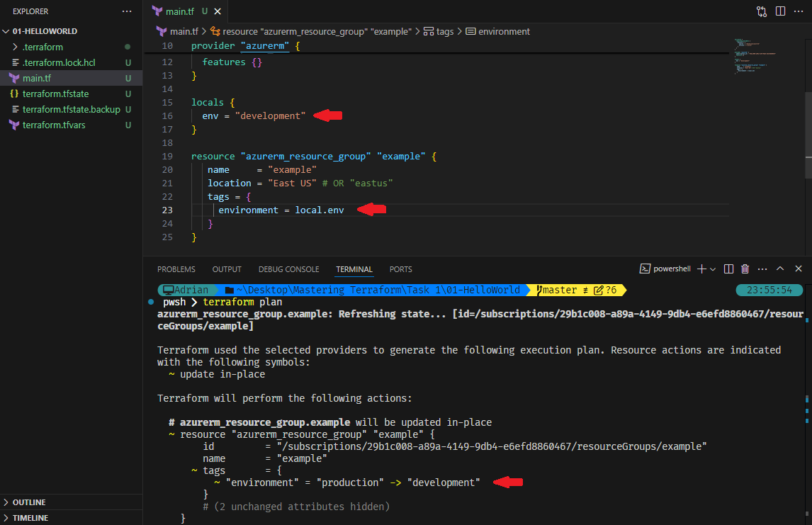Select the TERMINAL tab
The width and height of the screenshot is (812, 525).
pos(354,269)
